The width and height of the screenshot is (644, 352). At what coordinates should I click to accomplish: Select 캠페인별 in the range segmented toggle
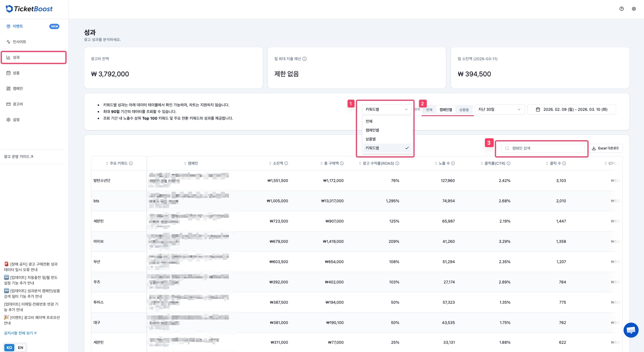[x=445, y=110]
